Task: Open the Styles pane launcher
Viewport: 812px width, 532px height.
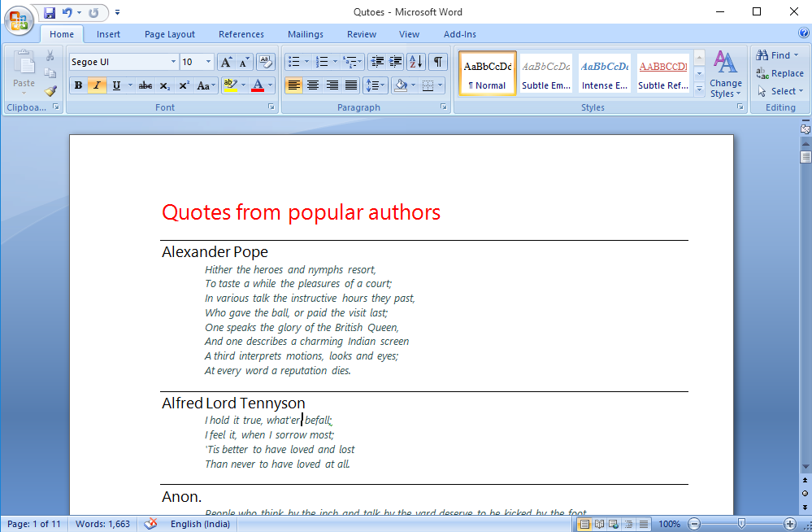Action: [740, 107]
